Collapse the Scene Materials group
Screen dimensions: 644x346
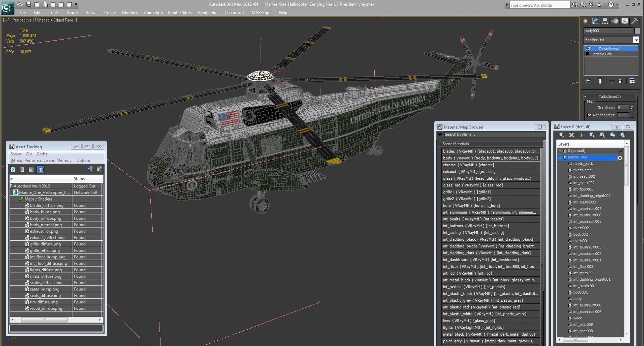coord(440,144)
